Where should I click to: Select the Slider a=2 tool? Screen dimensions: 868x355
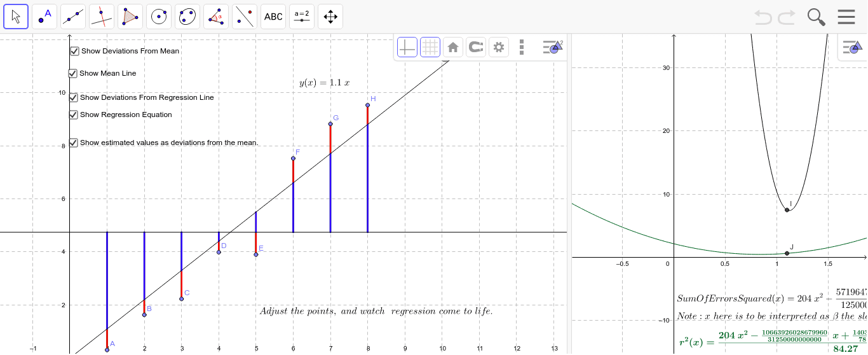(x=302, y=17)
